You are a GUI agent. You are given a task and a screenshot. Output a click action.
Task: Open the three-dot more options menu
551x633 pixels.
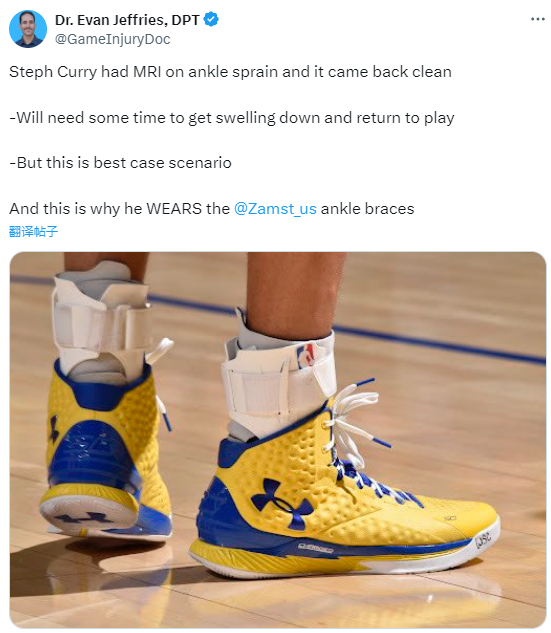click(x=538, y=19)
